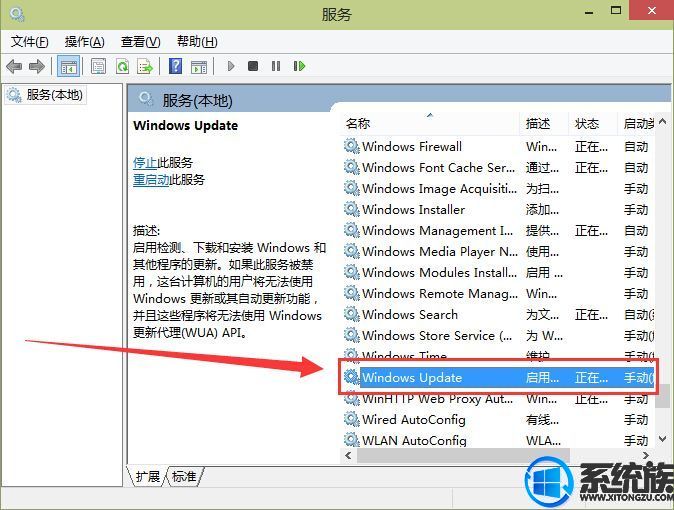Click the 停止 link to stop the service
The image size is (674, 510).
145,162
